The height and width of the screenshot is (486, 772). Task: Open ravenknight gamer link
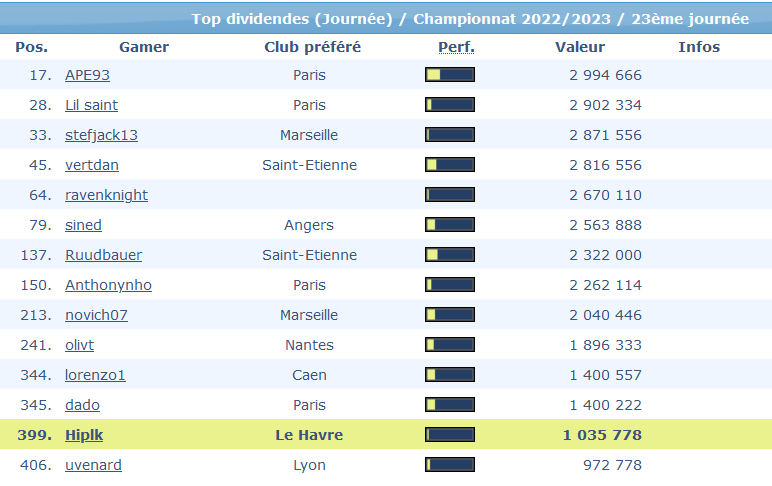[106, 195]
